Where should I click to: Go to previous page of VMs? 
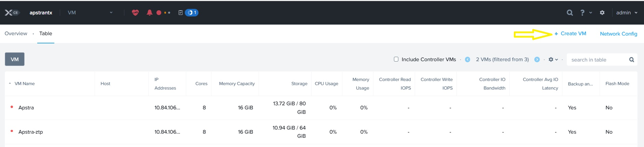(x=468, y=59)
